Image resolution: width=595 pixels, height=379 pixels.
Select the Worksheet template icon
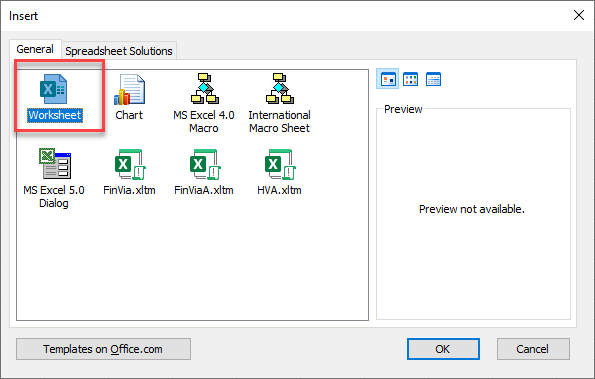(x=54, y=89)
